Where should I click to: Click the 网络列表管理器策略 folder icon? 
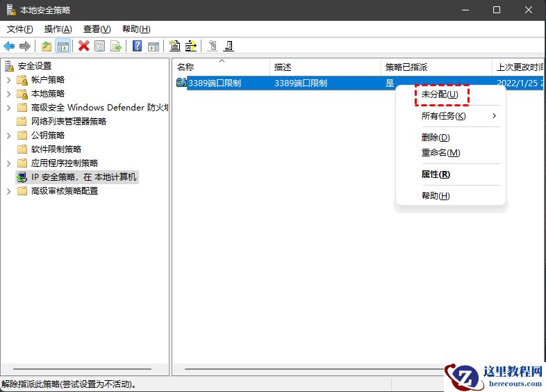click(22, 121)
